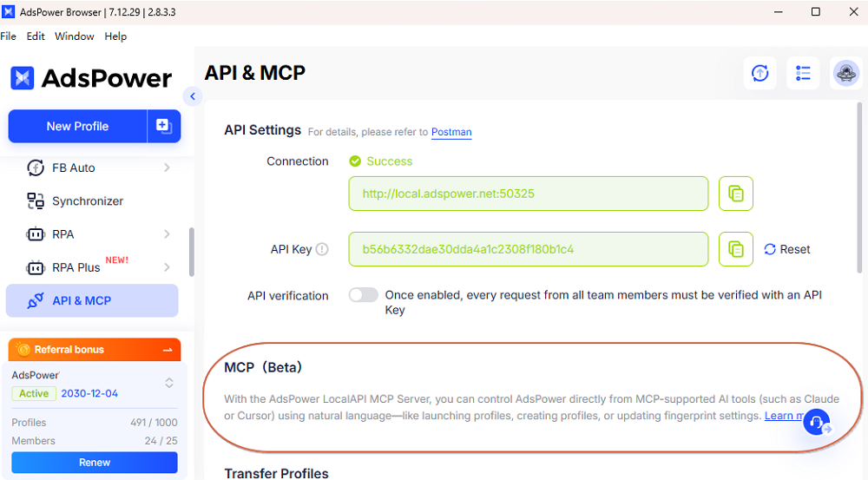Collapse the left sidebar with chevron
This screenshot has height=480, width=868.
point(193,96)
